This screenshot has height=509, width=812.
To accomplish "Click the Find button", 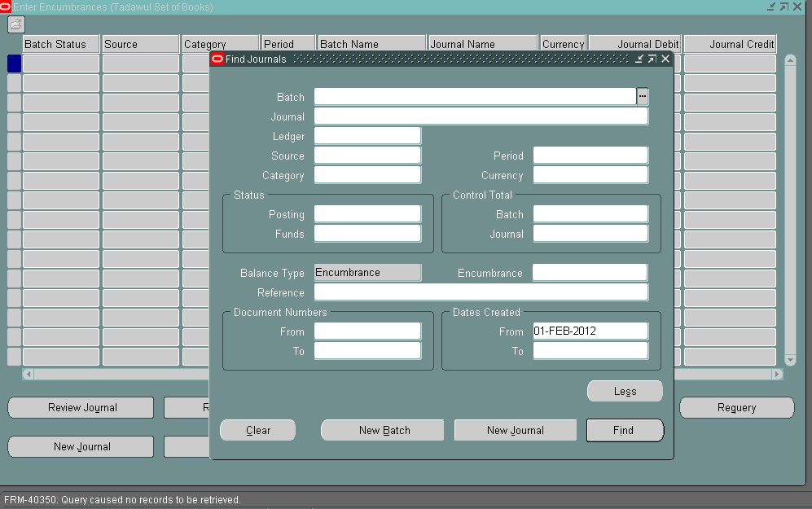I will click(x=625, y=430).
